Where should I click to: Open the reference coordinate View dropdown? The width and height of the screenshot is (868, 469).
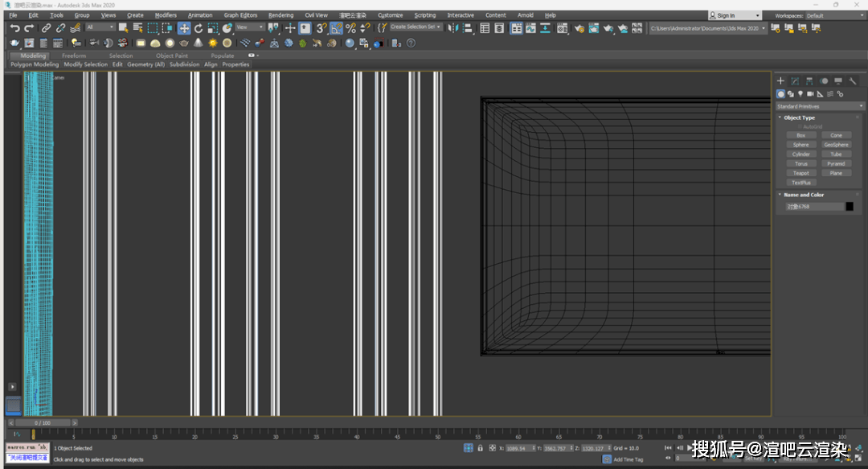[x=250, y=27]
